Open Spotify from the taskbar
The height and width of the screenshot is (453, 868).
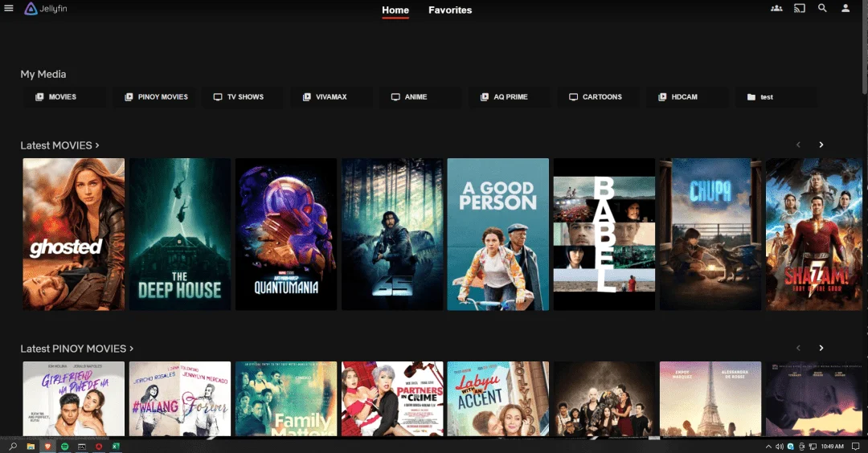click(65, 447)
